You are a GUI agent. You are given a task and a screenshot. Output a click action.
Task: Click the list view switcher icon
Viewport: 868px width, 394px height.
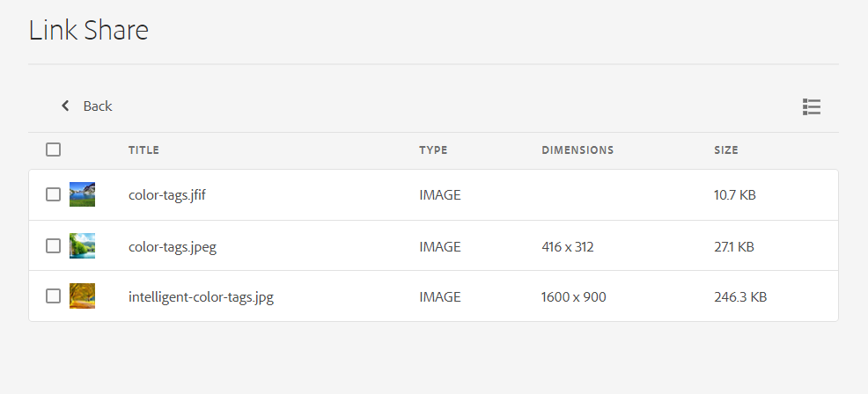click(811, 106)
